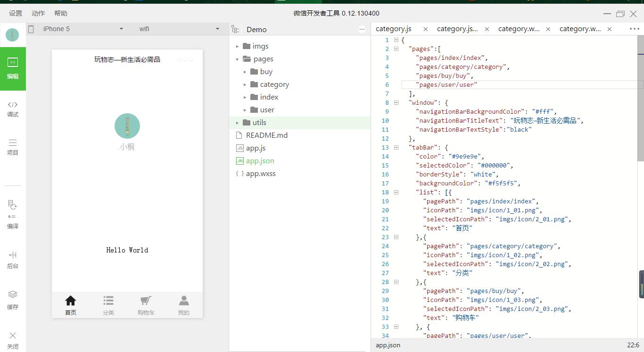Open the Demo panel more options (...)

[362, 29]
